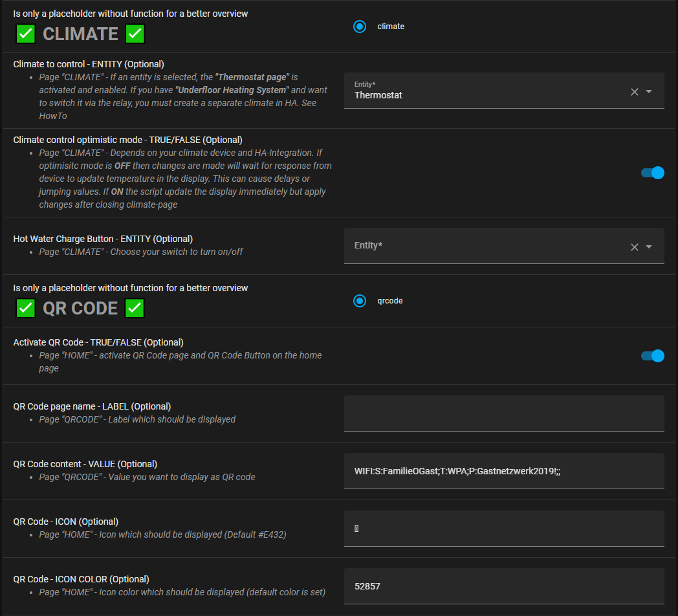The height and width of the screenshot is (616, 678).
Task: Edit the icon color value 52857
Action: click(x=503, y=586)
